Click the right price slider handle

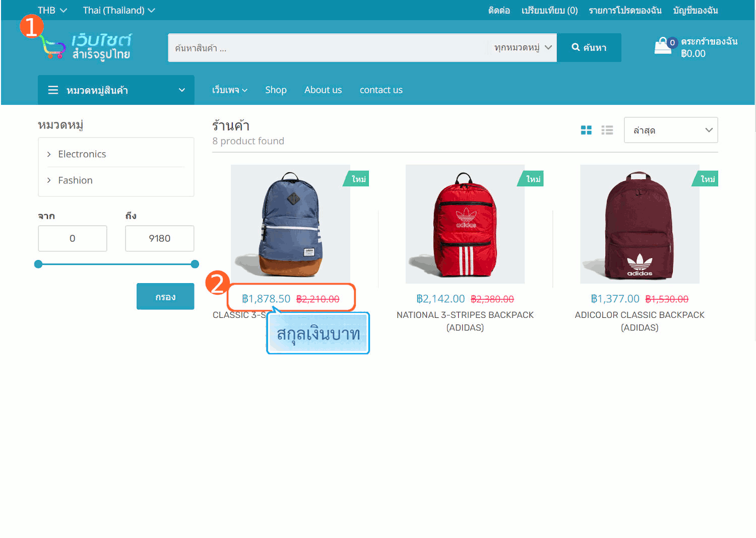[195, 264]
